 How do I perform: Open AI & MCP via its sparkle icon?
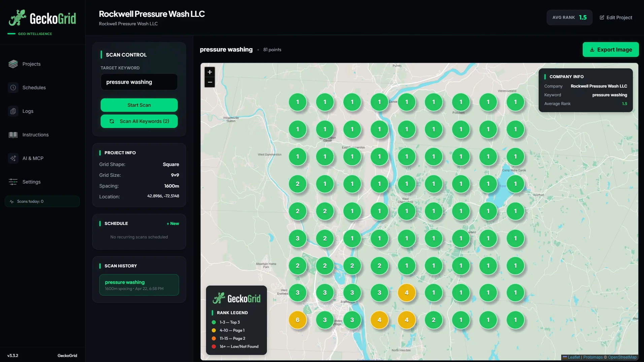click(x=13, y=158)
